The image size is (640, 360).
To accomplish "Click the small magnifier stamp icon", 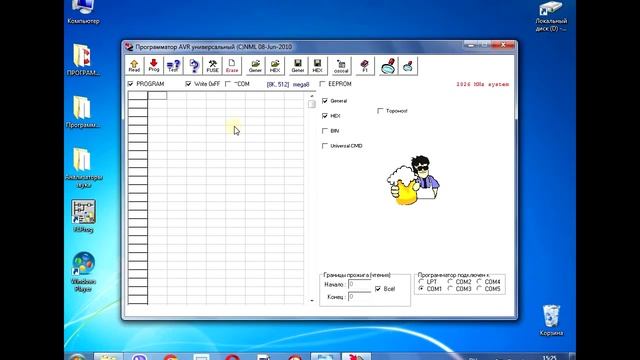I will [408, 66].
